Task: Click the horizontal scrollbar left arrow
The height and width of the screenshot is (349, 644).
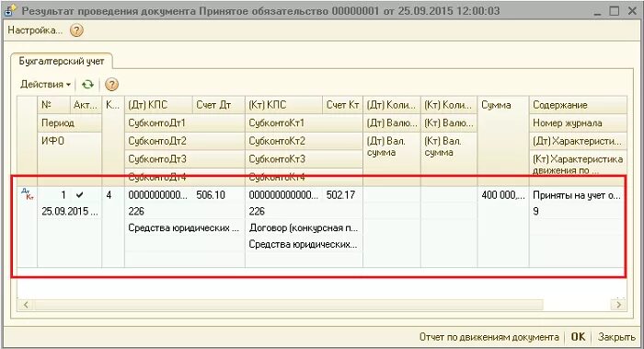Action: click(x=26, y=305)
